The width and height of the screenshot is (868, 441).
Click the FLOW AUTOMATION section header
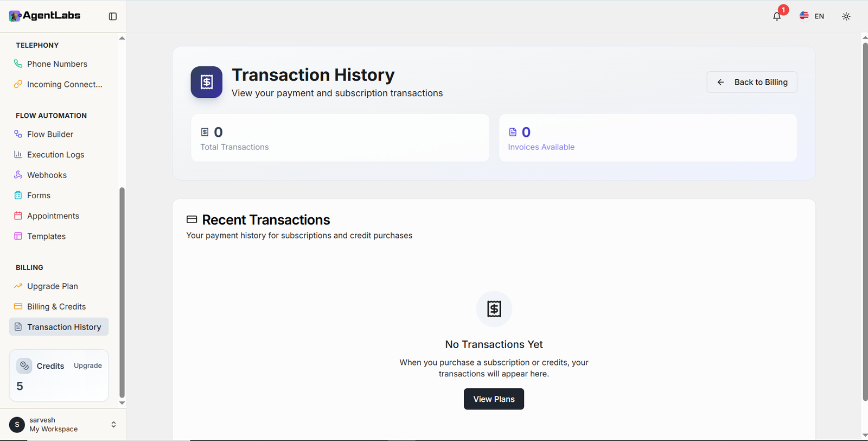(x=52, y=116)
